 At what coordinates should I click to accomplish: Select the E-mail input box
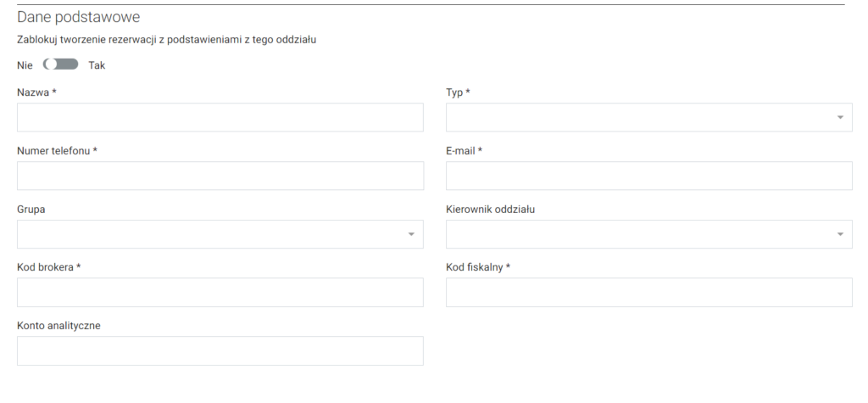tap(648, 176)
